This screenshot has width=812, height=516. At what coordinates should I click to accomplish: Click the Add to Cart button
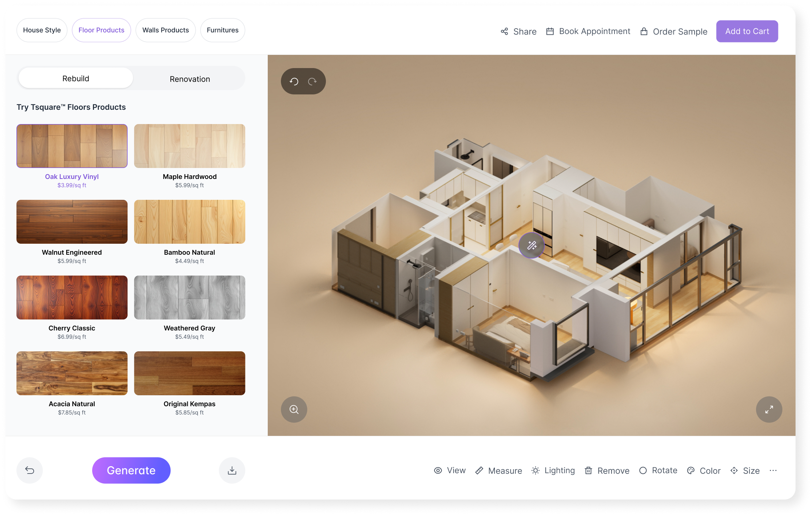(747, 31)
